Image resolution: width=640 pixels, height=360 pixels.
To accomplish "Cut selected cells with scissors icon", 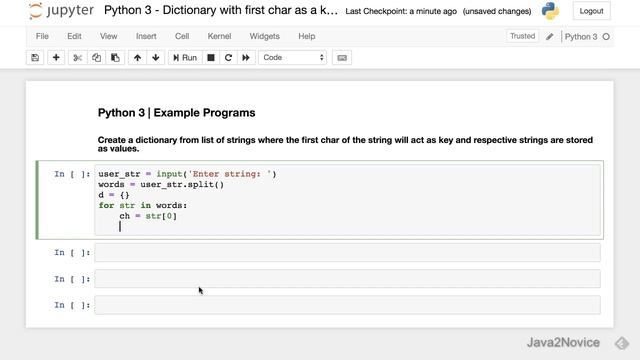I will point(77,58).
